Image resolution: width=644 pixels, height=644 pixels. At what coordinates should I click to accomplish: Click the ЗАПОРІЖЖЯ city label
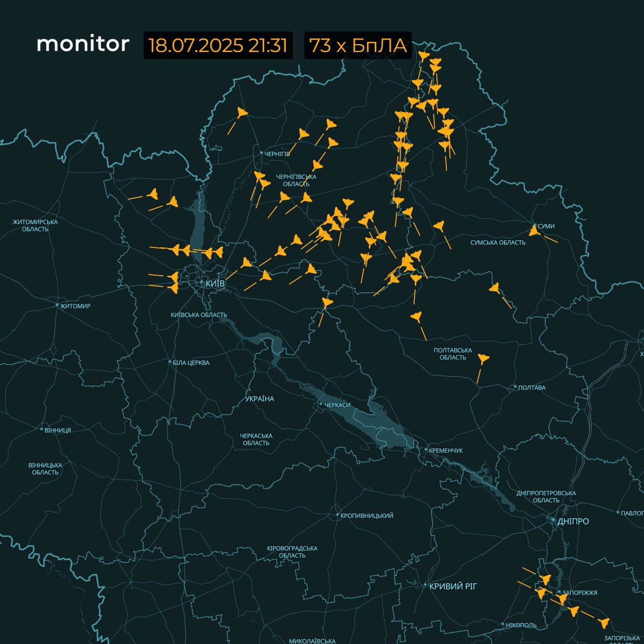579,593
